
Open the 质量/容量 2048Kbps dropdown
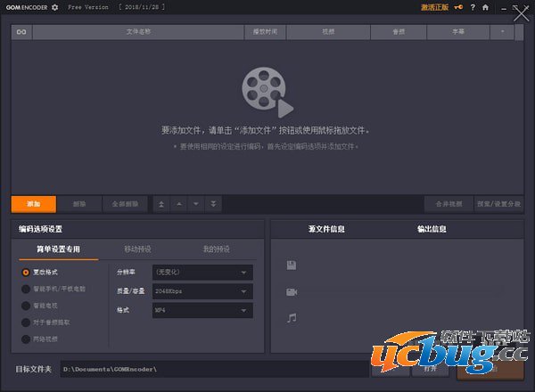click(202, 291)
